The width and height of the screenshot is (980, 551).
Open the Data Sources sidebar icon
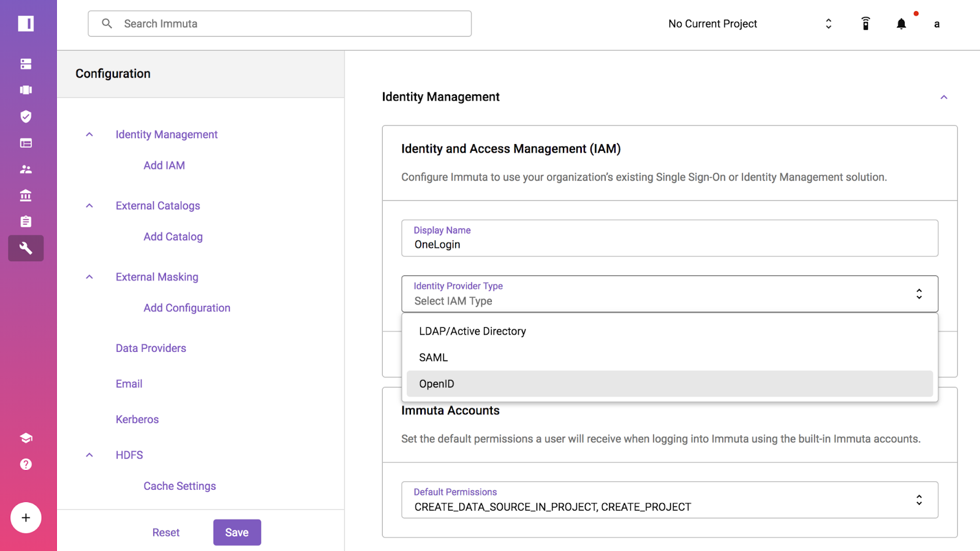click(26, 64)
